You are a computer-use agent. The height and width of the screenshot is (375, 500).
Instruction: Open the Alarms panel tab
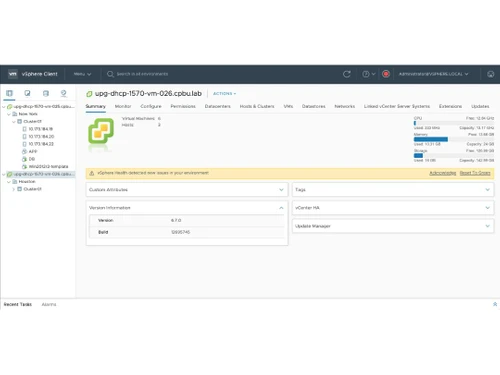(x=49, y=304)
